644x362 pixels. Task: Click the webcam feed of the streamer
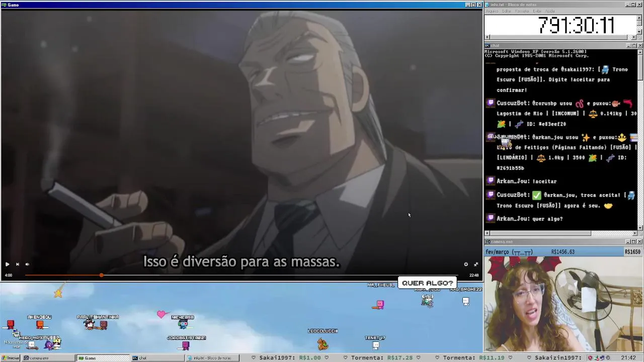563,304
